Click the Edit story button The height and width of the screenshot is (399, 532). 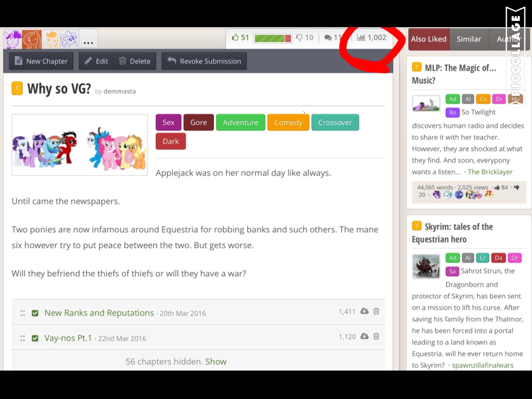[x=96, y=61]
